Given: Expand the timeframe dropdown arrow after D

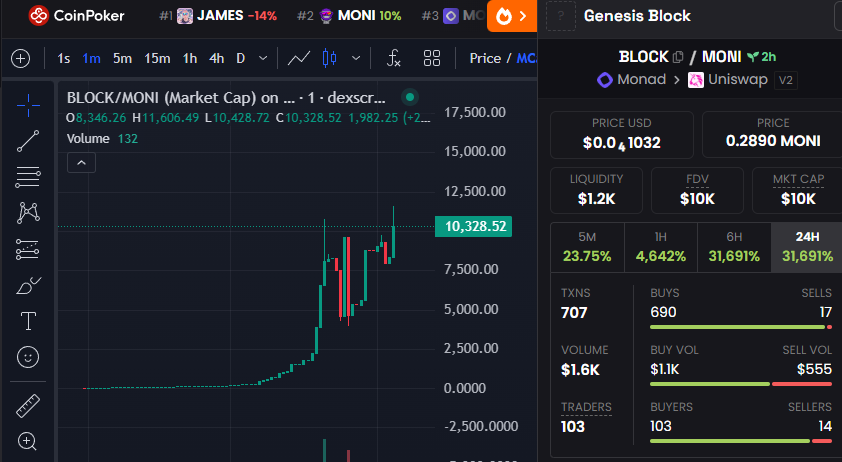Looking at the screenshot, I should click(263, 58).
